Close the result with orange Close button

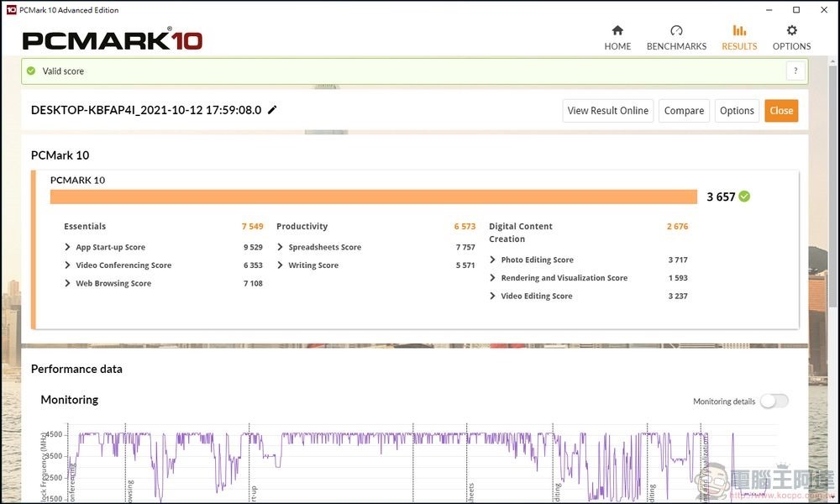click(781, 110)
